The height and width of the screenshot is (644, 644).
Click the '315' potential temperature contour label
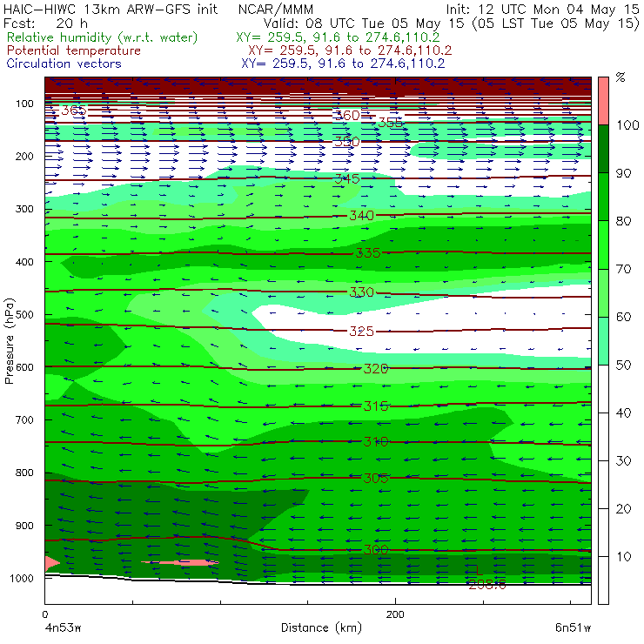pos(376,406)
